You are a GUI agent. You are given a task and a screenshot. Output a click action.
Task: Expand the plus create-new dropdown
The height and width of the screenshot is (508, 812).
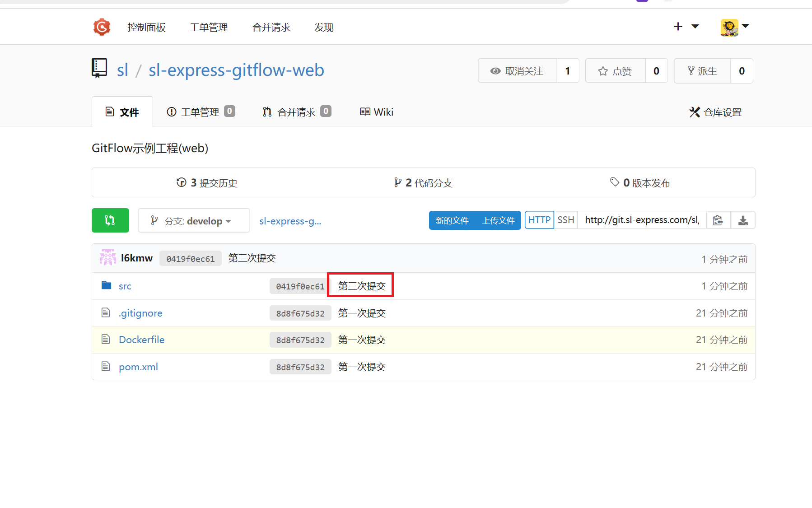click(686, 27)
